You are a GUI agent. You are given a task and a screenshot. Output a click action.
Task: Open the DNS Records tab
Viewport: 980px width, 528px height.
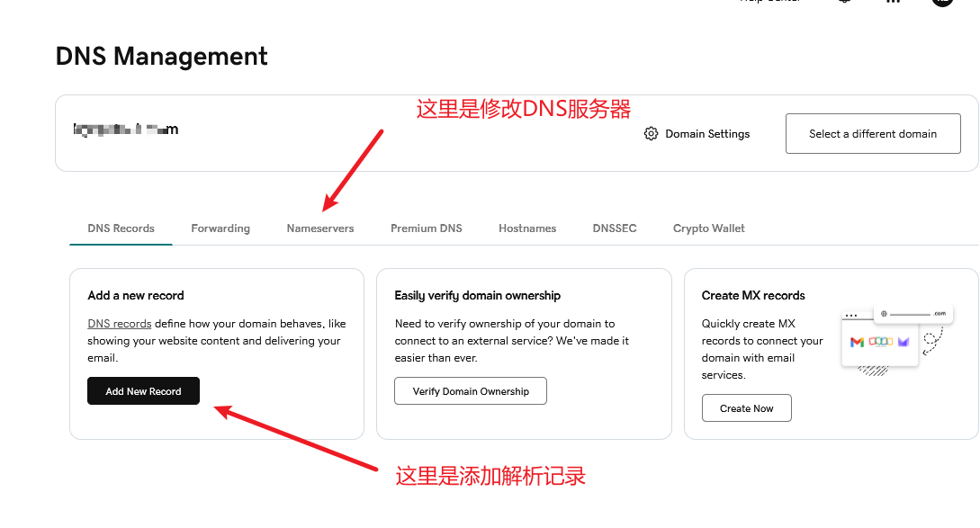121,228
